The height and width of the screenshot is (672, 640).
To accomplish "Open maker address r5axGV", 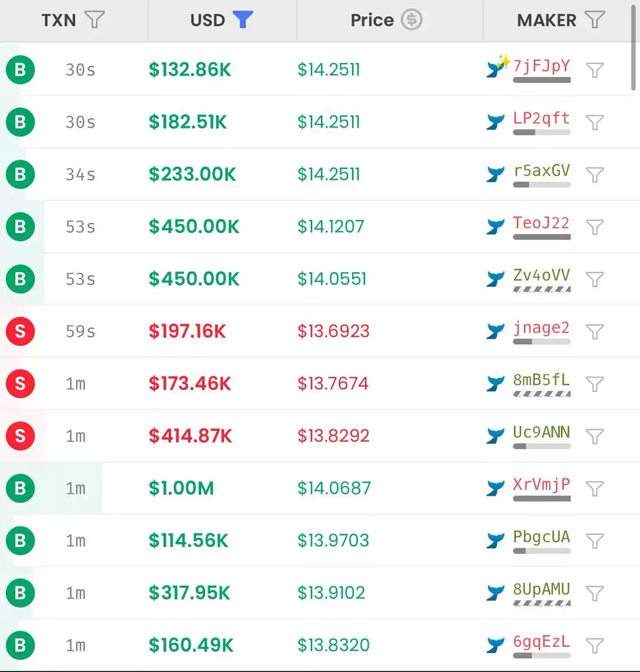I will (x=541, y=170).
